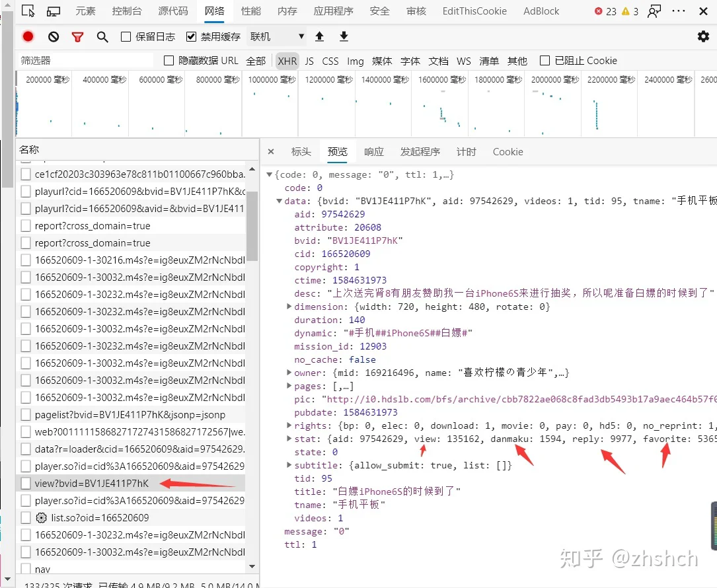
Task: Expand the rights object
Action: [x=289, y=425]
